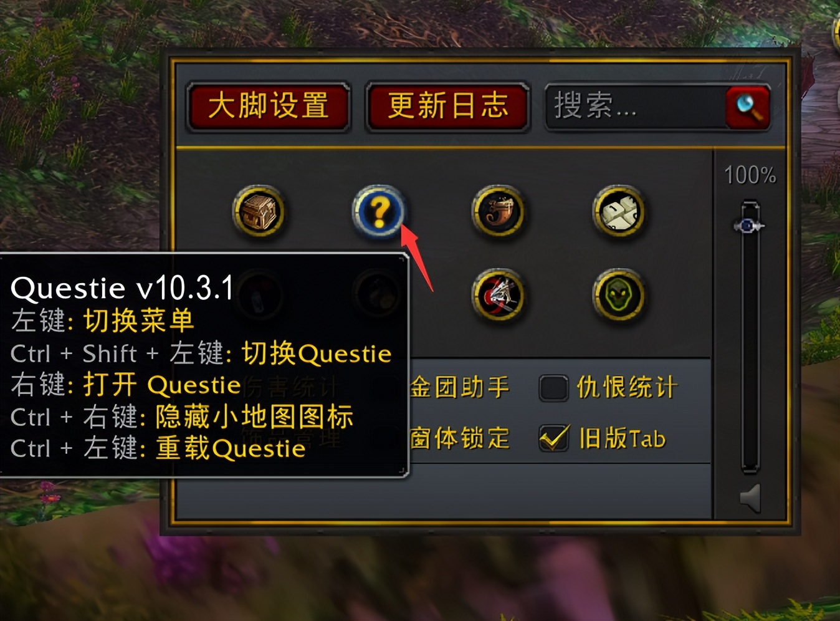The image size is (840, 621).
Task: Toggle the 窗体锁定 option label
Action: pos(460,438)
